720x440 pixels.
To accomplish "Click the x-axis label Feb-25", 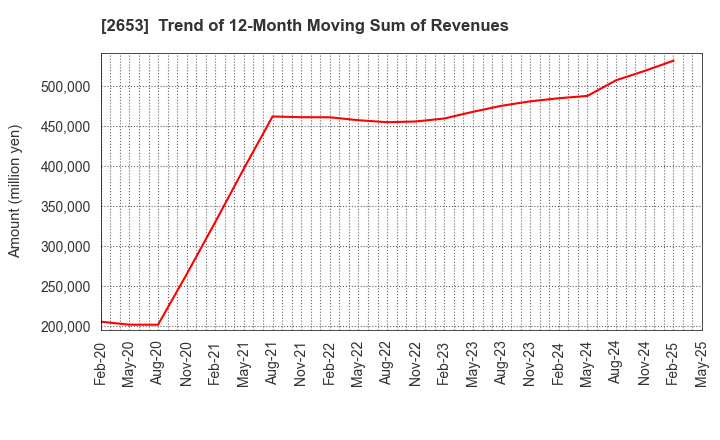I will 672,364.
